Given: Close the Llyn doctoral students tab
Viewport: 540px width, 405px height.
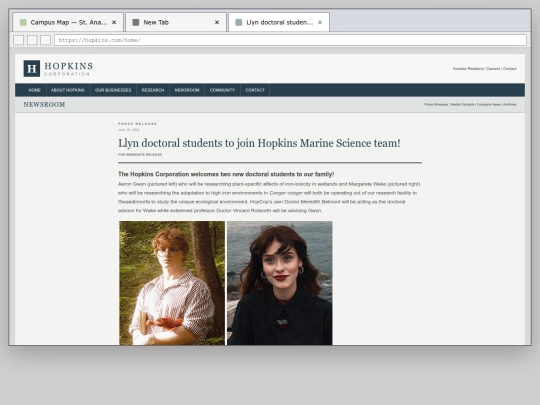Looking at the screenshot, I should pyautogui.click(x=320, y=22).
